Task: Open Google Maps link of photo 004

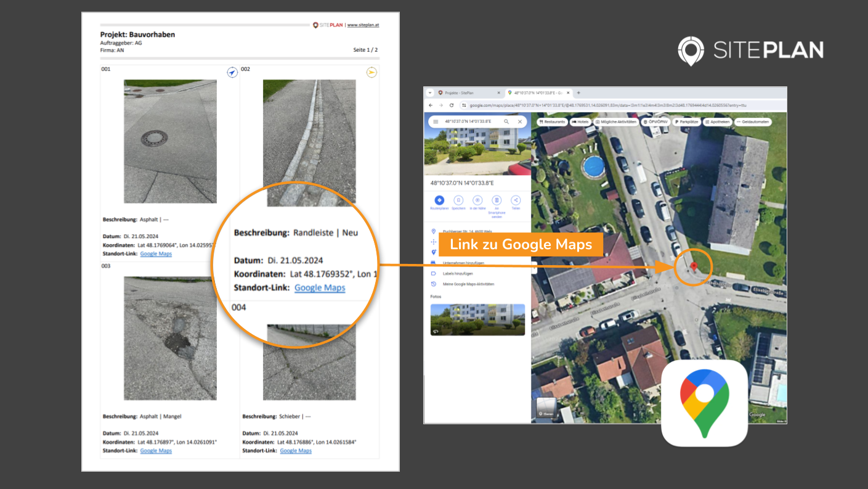Action: click(296, 451)
